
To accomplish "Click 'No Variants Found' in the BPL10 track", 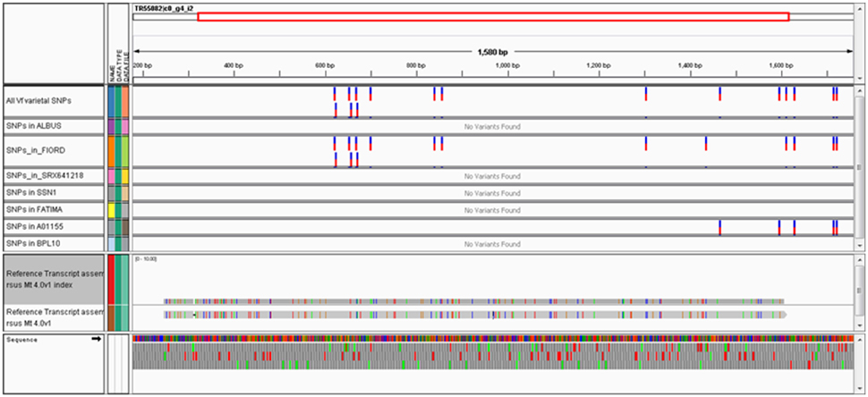I will tap(492, 244).
